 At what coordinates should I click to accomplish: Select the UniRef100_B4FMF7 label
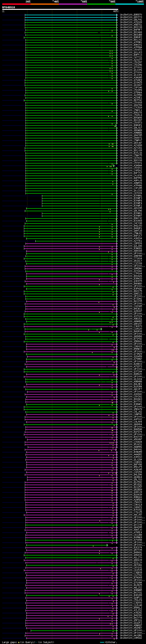click(x=131, y=30)
